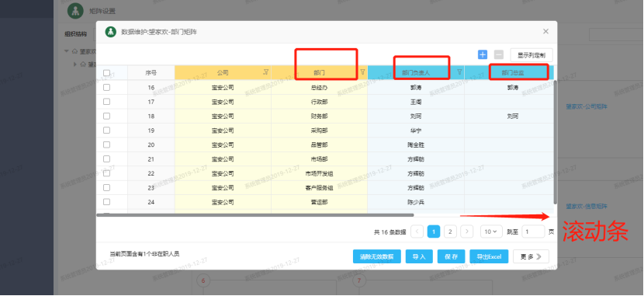Click the 导入 button
644x296 pixels.
coord(419,256)
